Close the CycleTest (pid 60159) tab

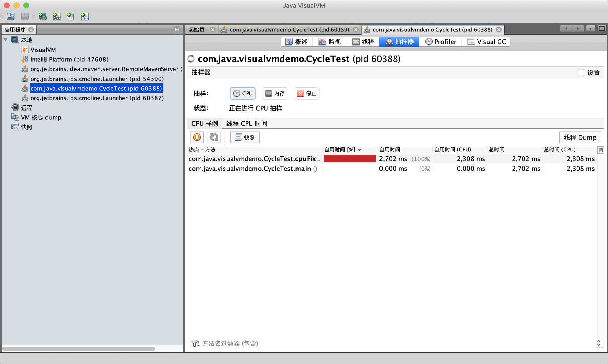pyautogui.click(x=356, y=30)
